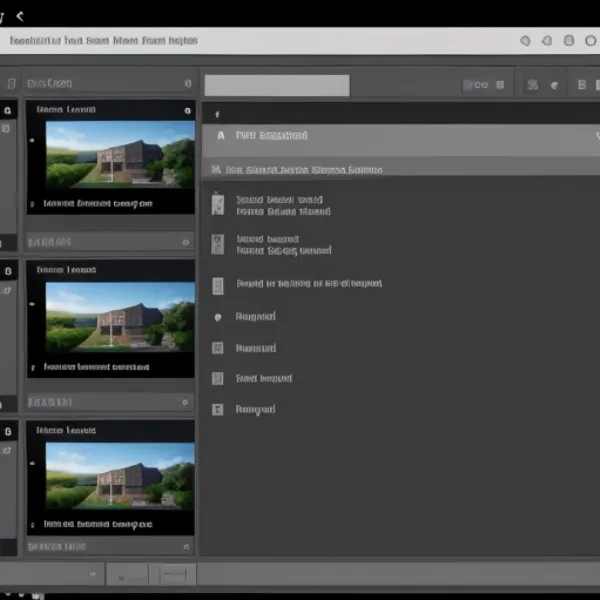Click the question mark document icon in the list
This screenshot has width=600, height=600.
(x=218, y=245)
